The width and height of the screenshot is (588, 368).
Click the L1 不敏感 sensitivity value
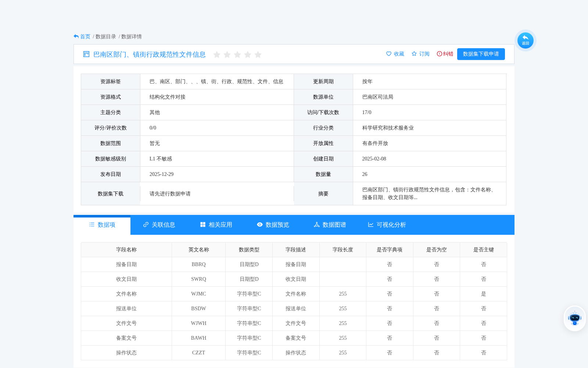click(161, 159)
